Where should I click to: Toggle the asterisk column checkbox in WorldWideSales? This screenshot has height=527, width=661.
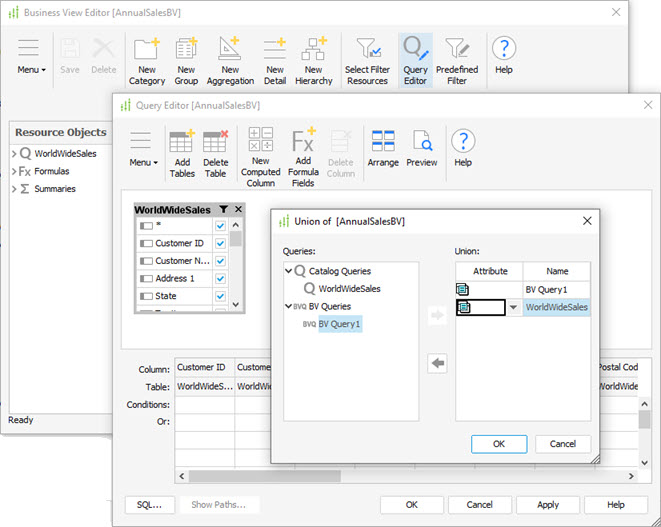pyautogui.click(x=220, y=226)
